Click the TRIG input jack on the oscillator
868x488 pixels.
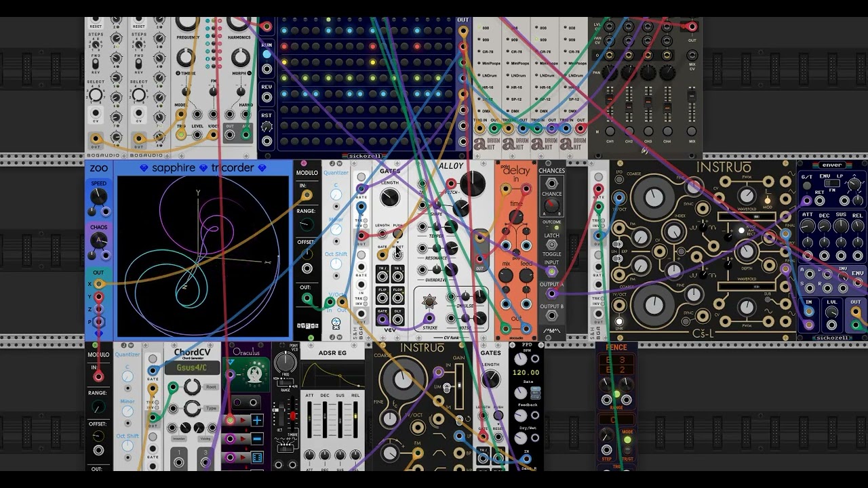coord(181,135)
